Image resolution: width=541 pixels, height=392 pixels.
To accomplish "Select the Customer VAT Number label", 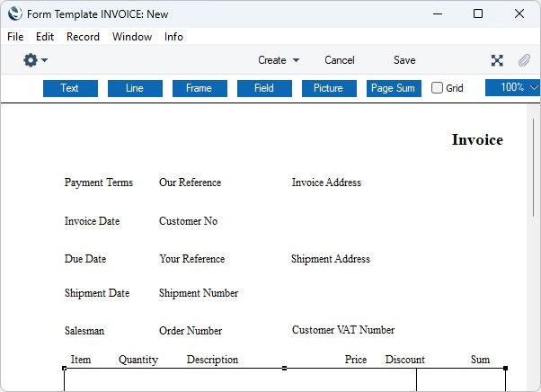I will (x=343, y=330).
